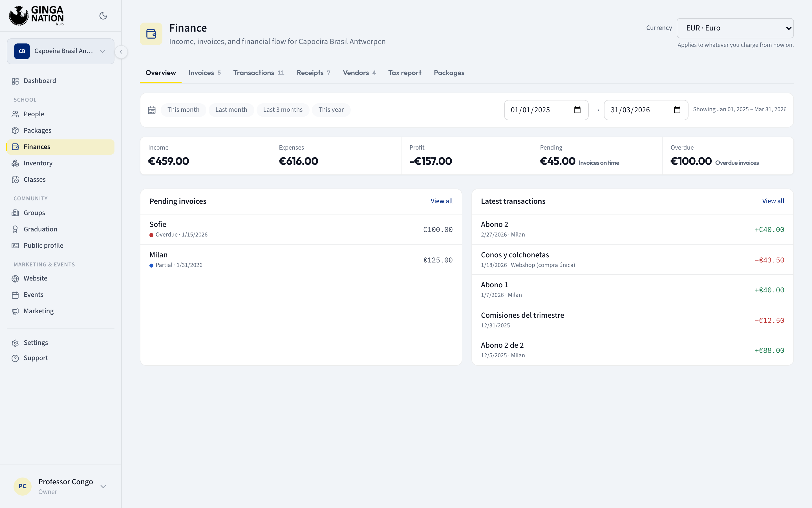Click the Support question-mark icon

(x=15, y=358)
